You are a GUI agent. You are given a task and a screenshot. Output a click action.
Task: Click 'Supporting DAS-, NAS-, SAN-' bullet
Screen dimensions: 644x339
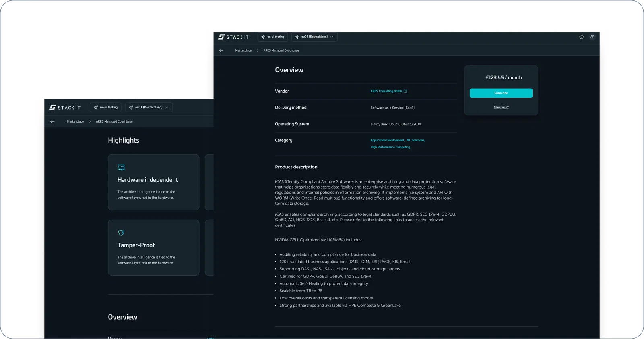pyautogui.click(x=340, y=269)
